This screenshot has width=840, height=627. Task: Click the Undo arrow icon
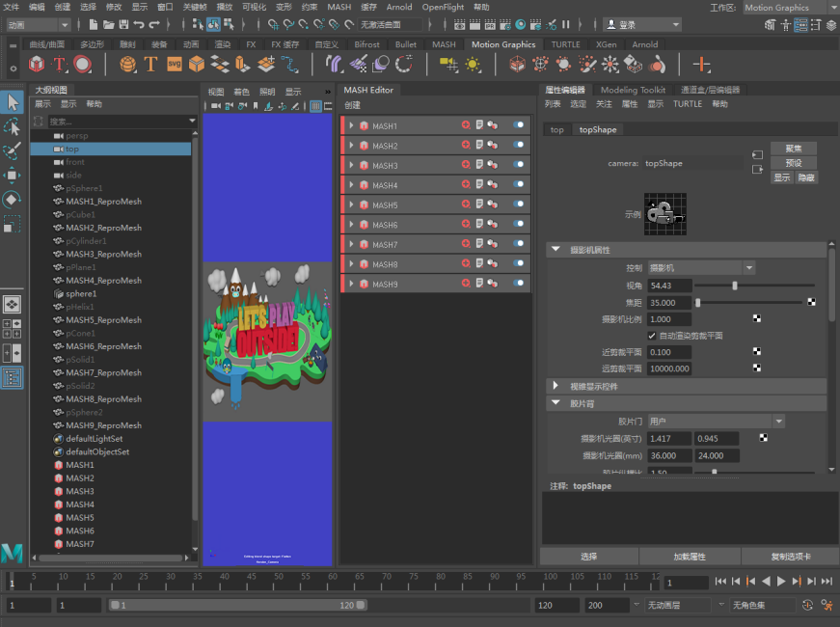(x=139, y=24)
